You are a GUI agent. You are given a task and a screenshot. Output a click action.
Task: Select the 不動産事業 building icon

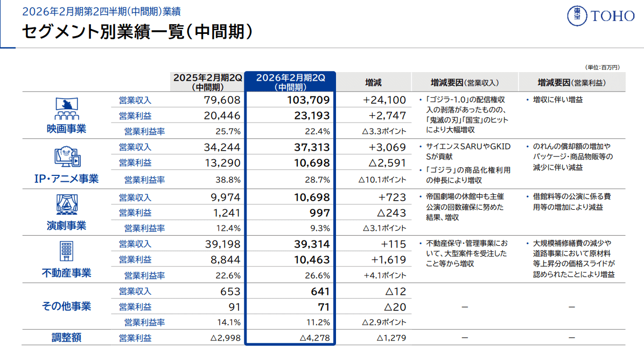pos(66,251)
